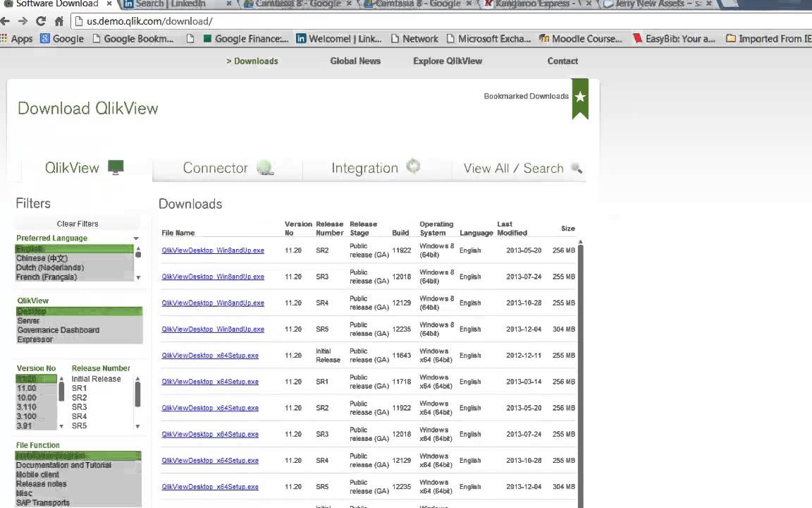The height and width of the screenshot is (508, 812).
Task: Click the Release Number list down arrow
Action: point(137,427)
